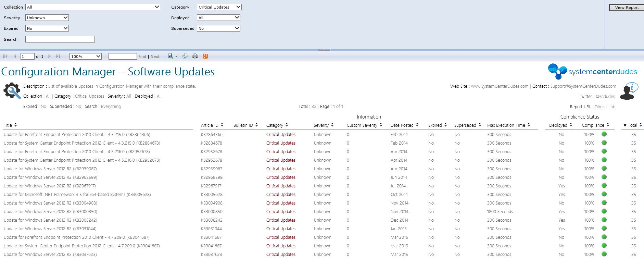Go to the first page of report
The width and height of the screenshot is (644, 259).
point(5,56)
